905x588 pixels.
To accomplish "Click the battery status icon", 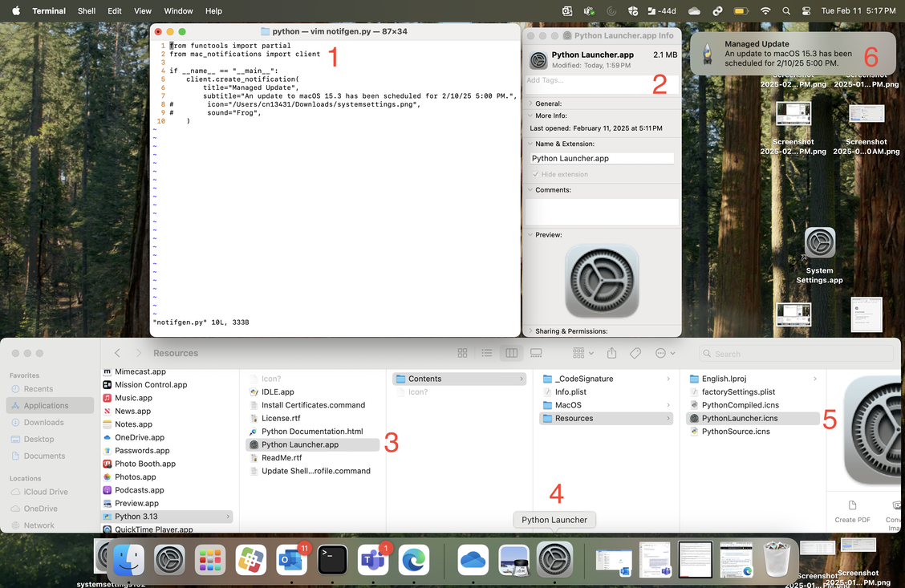I will coord(741,11).
